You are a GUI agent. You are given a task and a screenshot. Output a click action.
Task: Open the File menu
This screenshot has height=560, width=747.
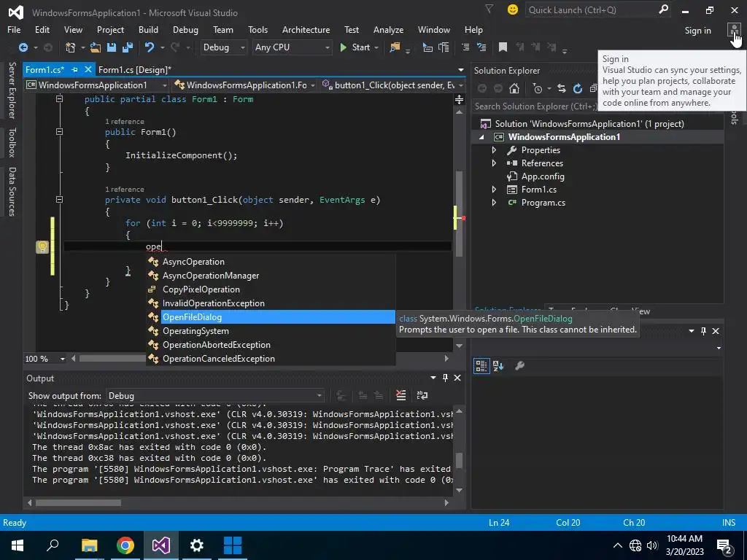point(14,29)
